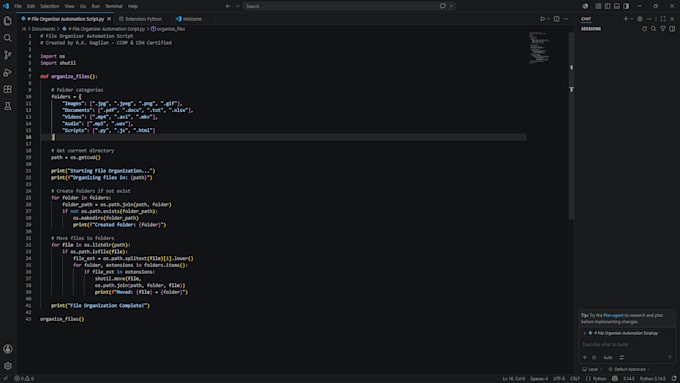Toggle Secondary Side Bar visibility

626,6
